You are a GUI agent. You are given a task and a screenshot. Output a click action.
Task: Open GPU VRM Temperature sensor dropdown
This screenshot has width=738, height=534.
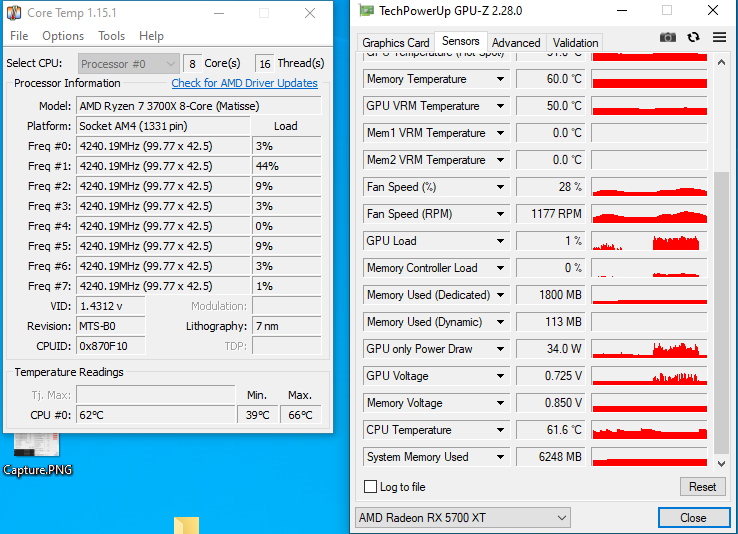pyautogui.click(x=500, y=106)
